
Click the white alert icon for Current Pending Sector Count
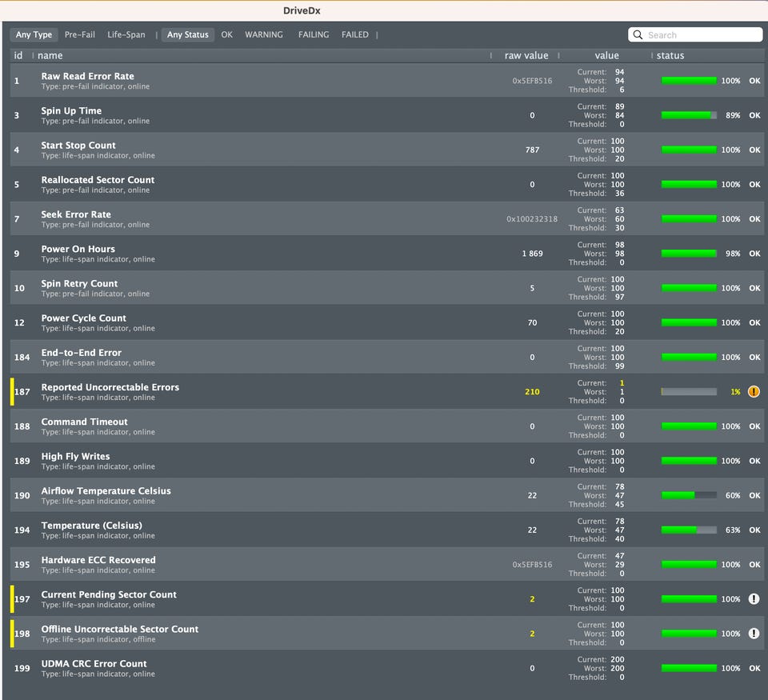[754, 598]
